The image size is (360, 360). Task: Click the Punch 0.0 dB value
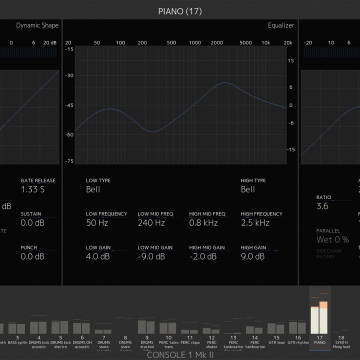(33, 257)
